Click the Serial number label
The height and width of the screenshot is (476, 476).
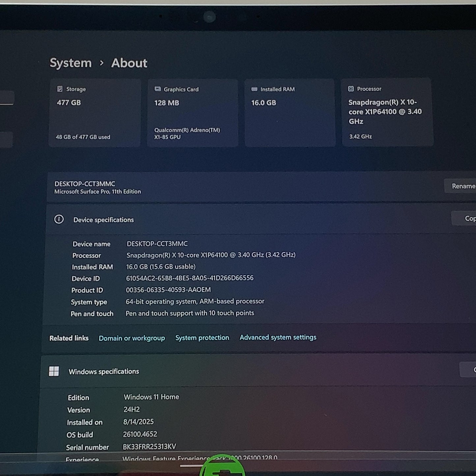[x=87, y=447]
